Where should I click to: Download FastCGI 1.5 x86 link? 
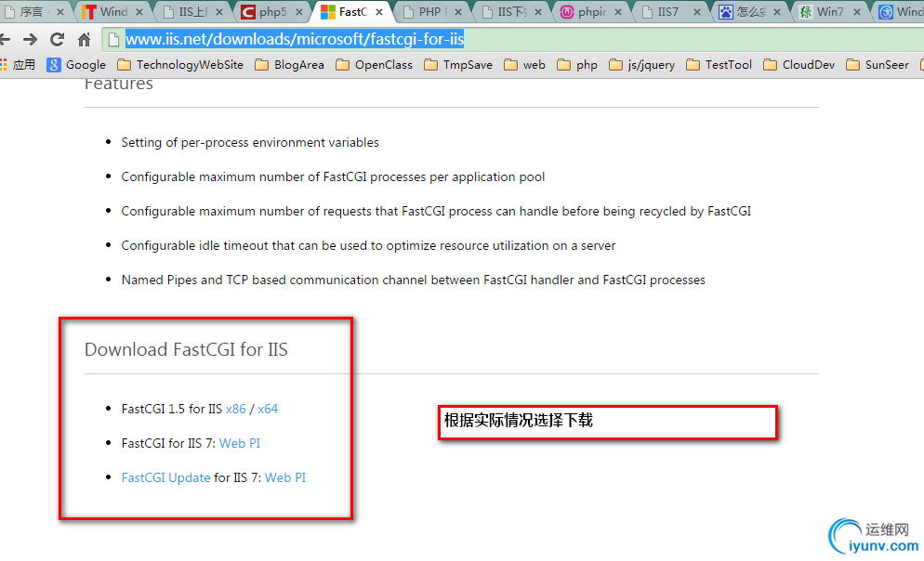point(236,409)
